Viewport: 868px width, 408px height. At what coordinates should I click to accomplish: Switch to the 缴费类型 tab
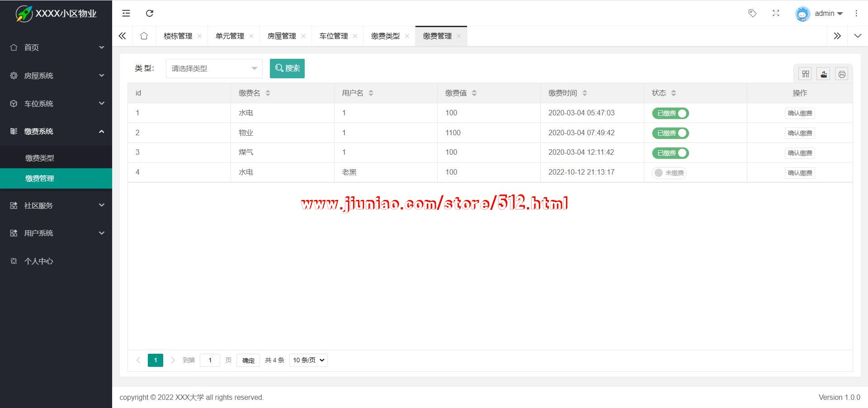click(x=386, y=36)
